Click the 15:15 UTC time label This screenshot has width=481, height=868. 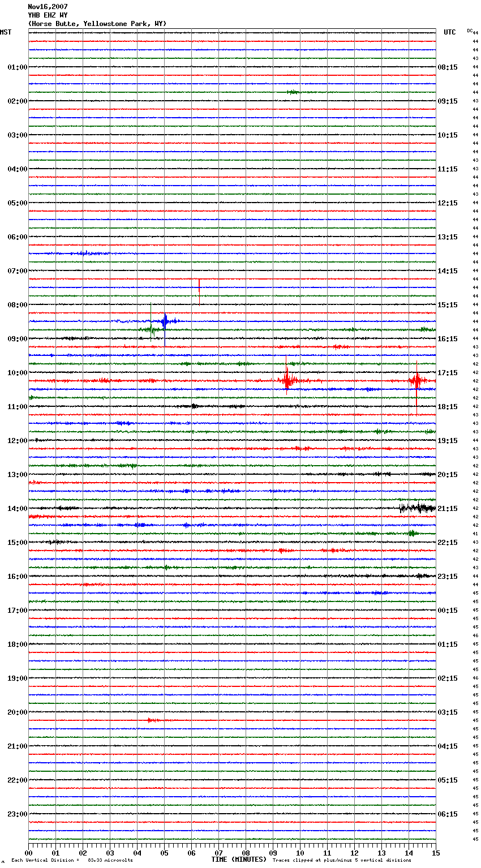pos(448,305)
